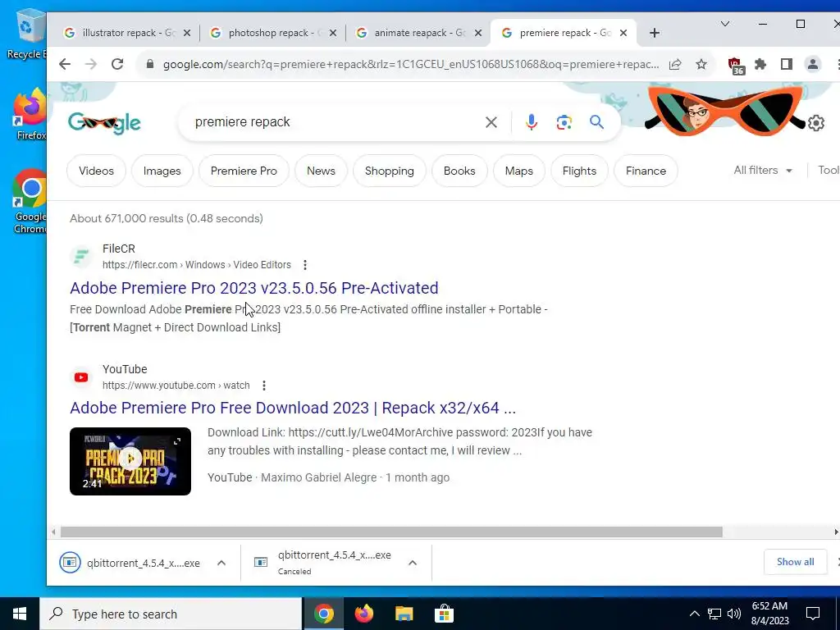Submit search with the magnifier icon
The width and height of the screenshot is (840, 630).
click(x=597, y=122)
